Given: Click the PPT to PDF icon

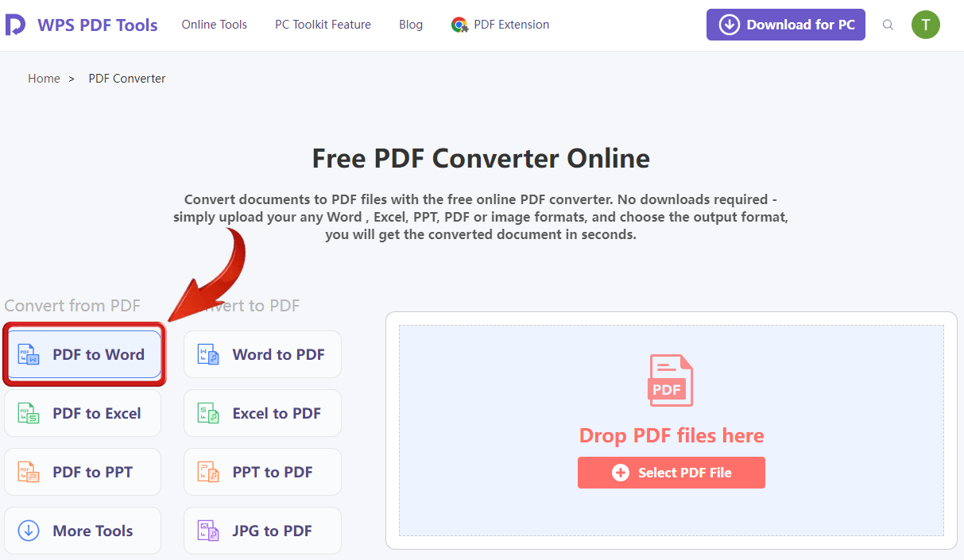Looking at the screenshot, I should (x=207, y=472).
